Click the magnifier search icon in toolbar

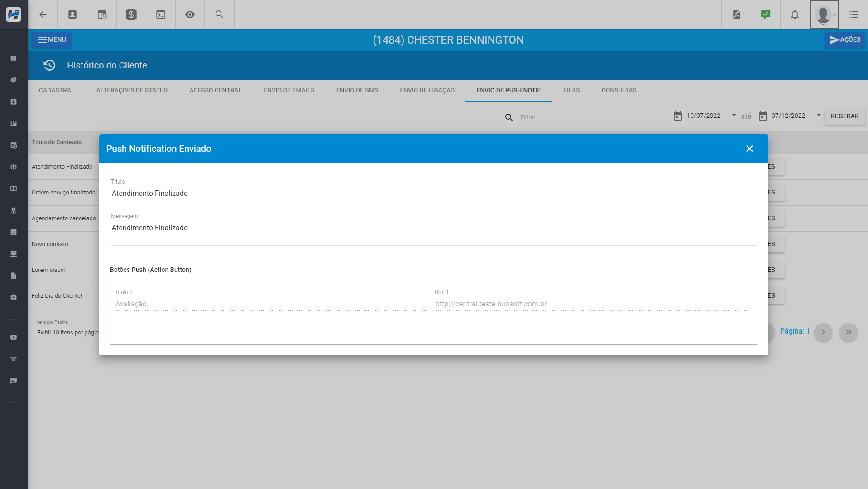pyautogui.click(x=219, y=15)
